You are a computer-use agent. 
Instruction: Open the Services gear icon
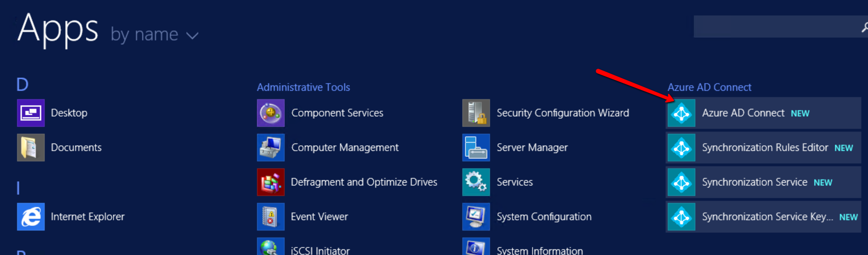coord(476,182)
